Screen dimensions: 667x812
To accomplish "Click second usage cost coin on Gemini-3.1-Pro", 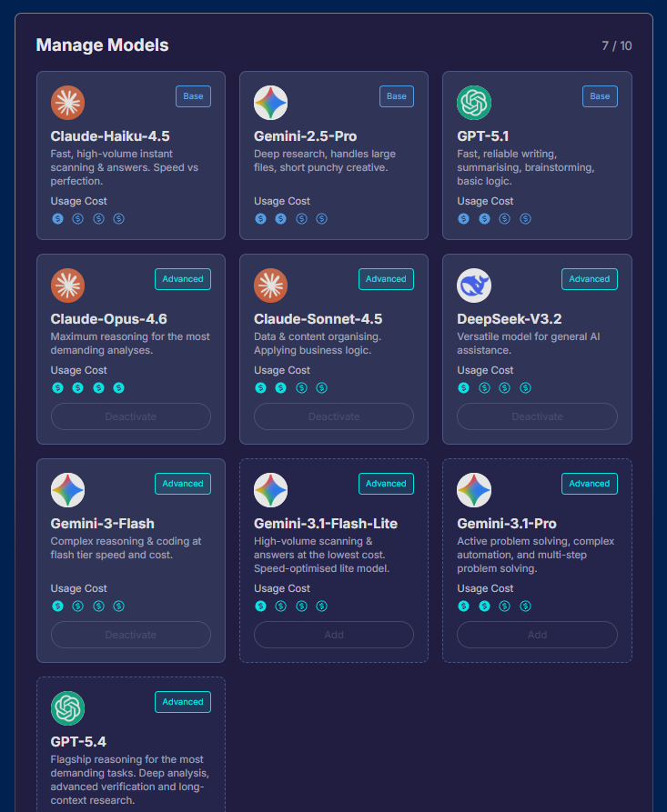I will pyautogui.click(x=485, y=606).
